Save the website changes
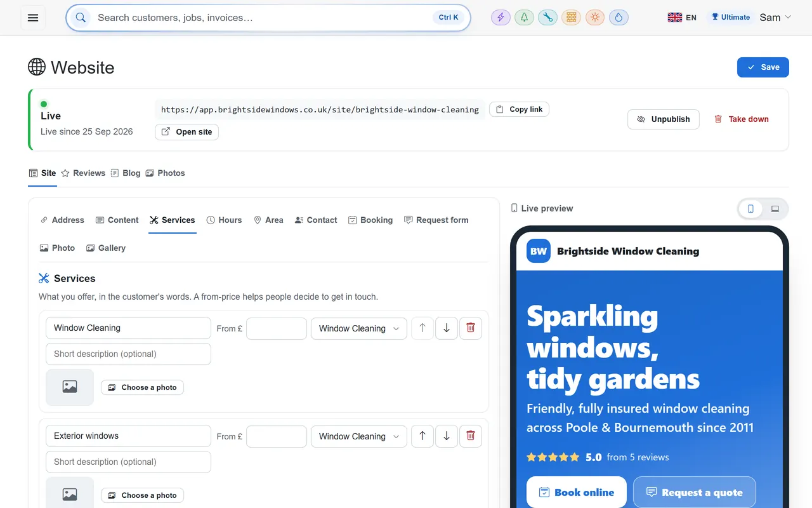The width and height of the screenshot is (812, 508). pyautogui.click(x=763, y=67)
